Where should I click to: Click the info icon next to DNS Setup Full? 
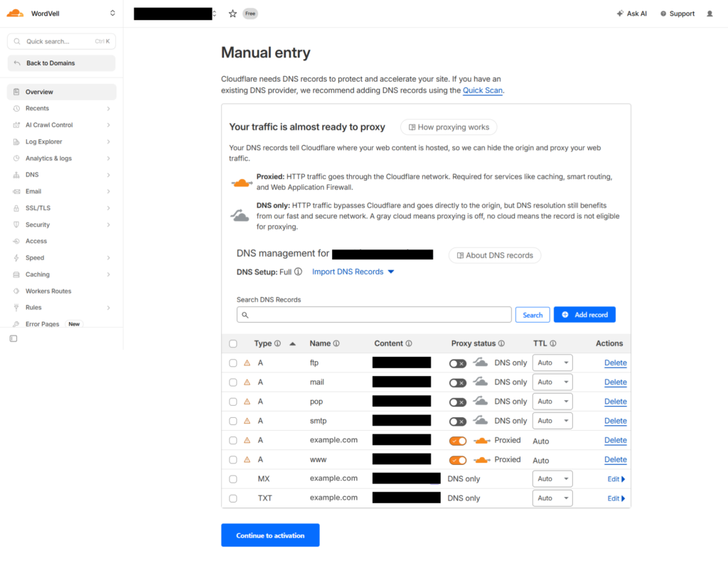(299, 272)
